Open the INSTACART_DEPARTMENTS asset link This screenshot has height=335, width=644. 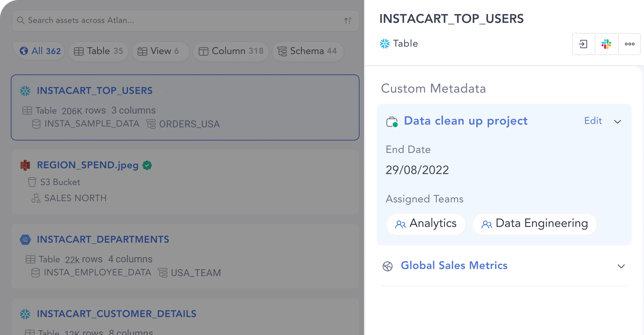pos(103,239)
